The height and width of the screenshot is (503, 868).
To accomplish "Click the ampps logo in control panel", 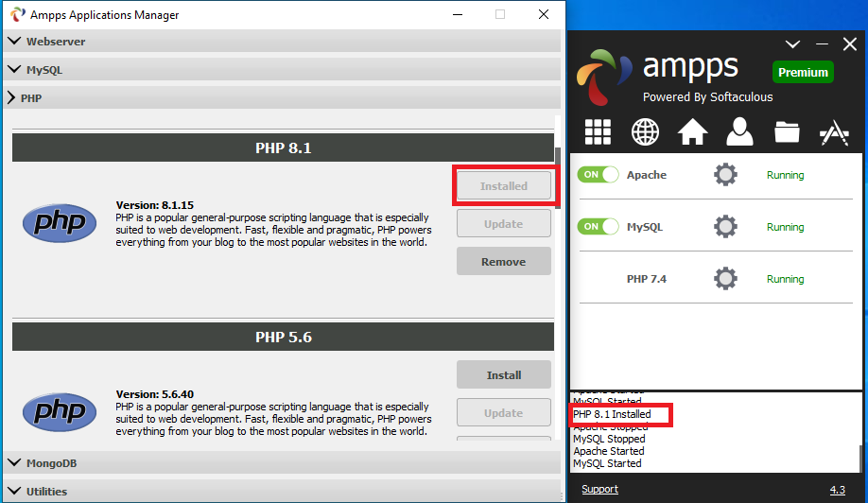I will click(603, 78).
